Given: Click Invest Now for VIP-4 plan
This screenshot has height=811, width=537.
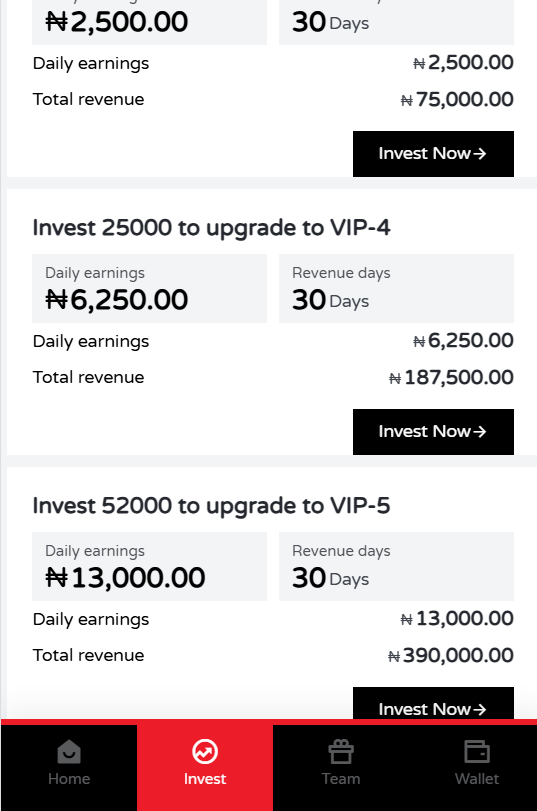Looking at the screenshot, I should pos(433,432).
